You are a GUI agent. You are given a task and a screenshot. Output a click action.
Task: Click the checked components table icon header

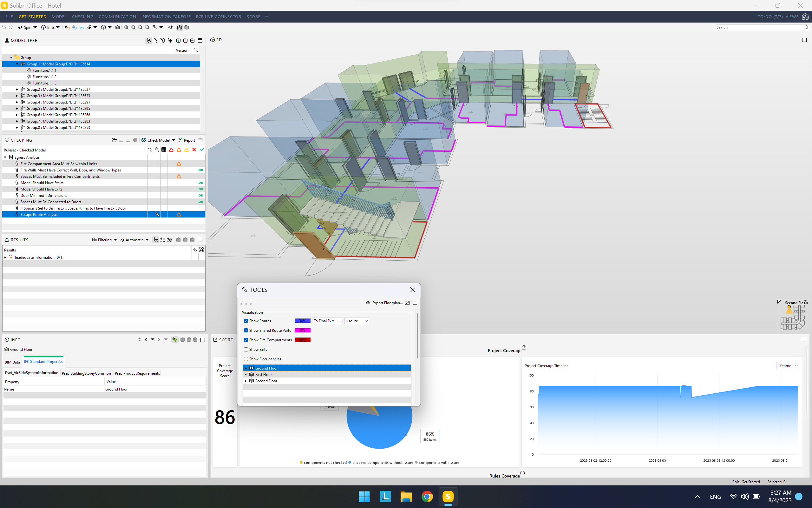point(164,150)
